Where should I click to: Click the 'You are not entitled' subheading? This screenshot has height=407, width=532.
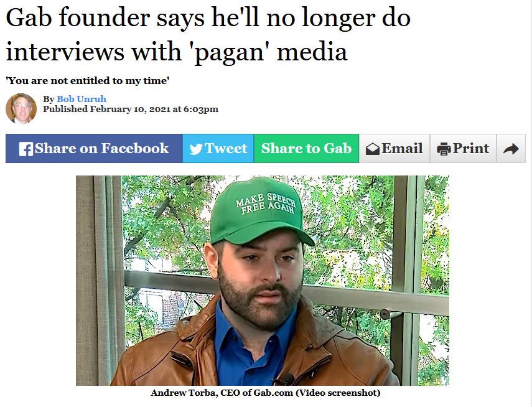click(88, 81)
